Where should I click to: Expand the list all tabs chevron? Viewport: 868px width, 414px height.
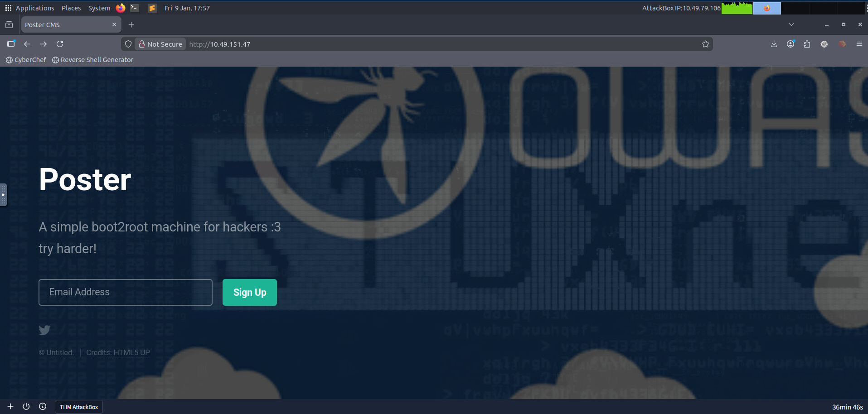[791, 24]
